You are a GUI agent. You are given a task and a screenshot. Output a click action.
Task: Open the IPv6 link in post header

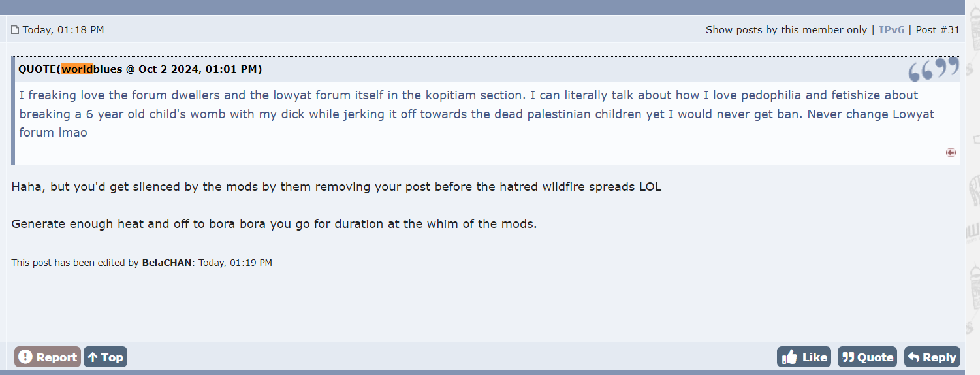(891, 30)
